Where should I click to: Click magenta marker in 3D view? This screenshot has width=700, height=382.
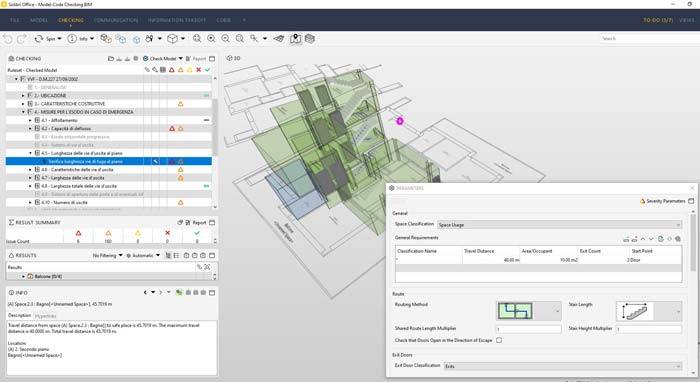400,121
